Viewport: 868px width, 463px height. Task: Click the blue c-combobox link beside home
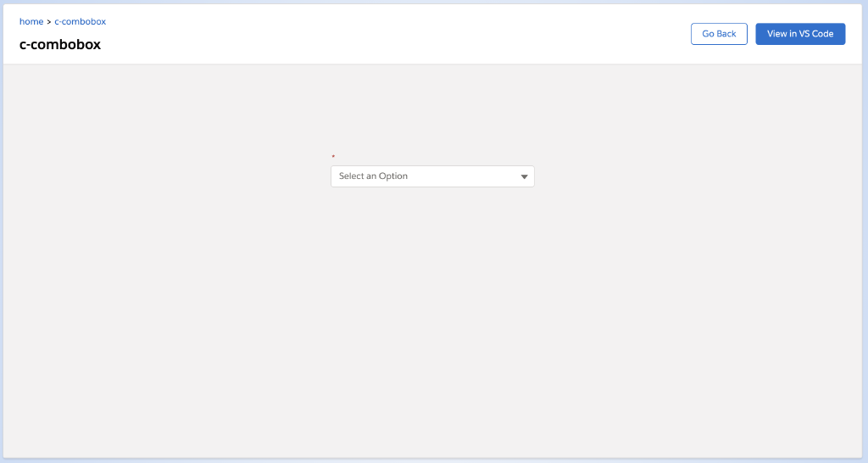tap(81, 22)
